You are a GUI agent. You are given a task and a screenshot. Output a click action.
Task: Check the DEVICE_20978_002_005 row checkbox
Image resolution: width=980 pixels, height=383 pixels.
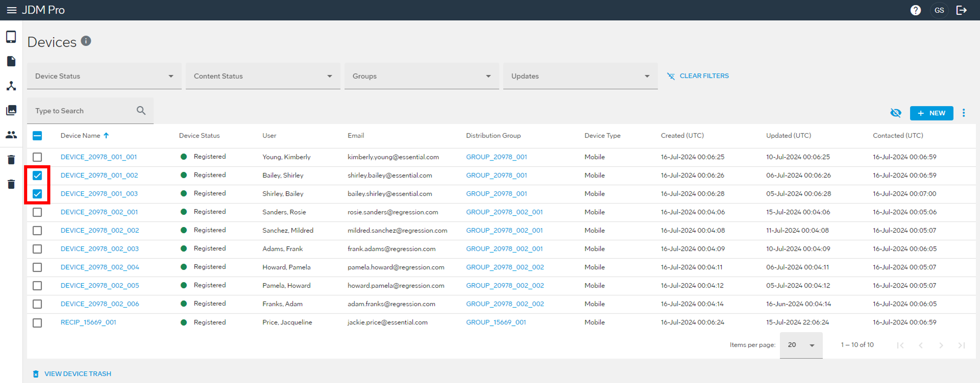(37, 286)
